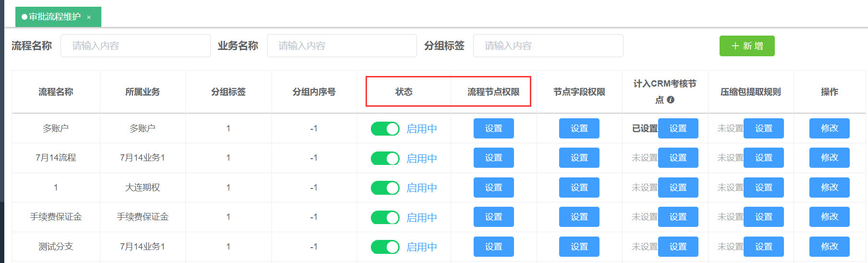
Task: Select the 7月14流程 process name cell
Action: [56, 158]
